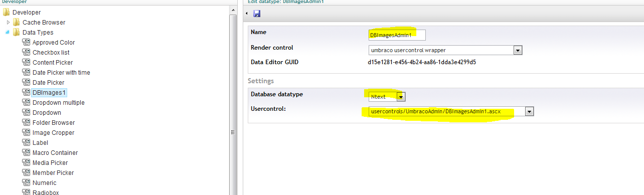This screenshot has width=644, height=195.
Task: Open the Render control dropdown
Action: (x=518, y=50)
